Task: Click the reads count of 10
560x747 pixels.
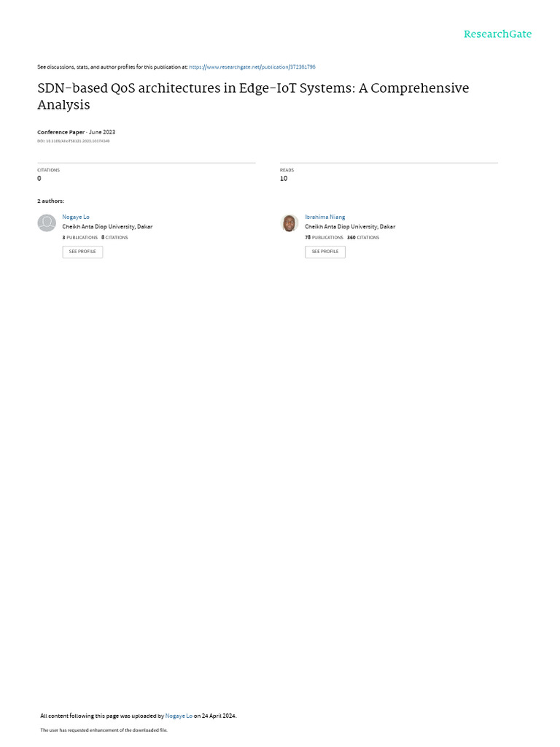Action: click(284, 179)
